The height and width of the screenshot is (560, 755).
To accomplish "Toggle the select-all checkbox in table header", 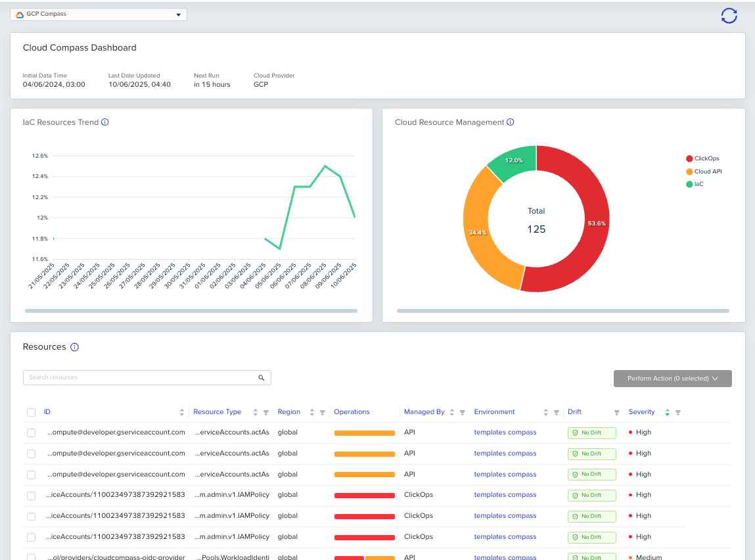I will coord(31,413).
